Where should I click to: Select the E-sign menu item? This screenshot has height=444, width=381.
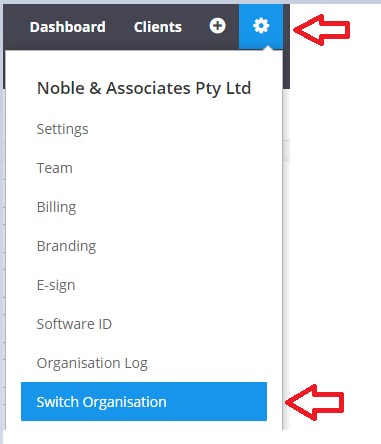click(56, 285)
